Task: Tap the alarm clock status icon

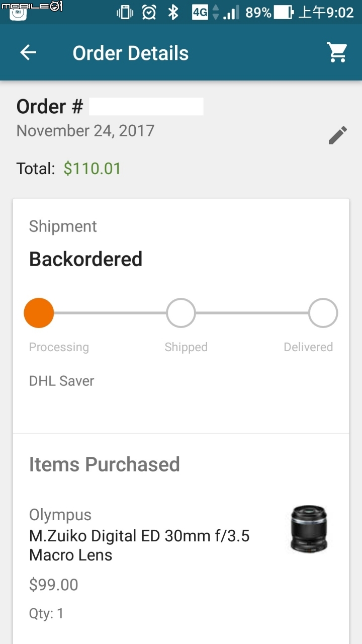Action: [149, 12]
